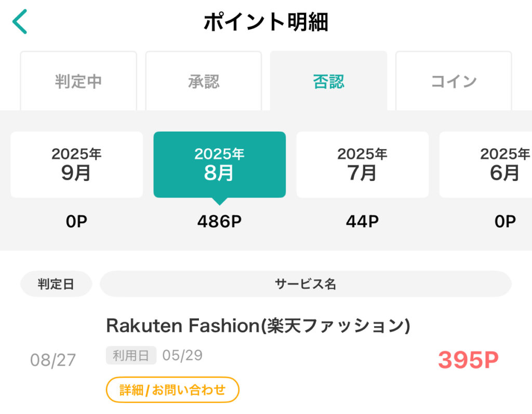
Task: Click the サービス名 column header
Action: tap(305, 284)
